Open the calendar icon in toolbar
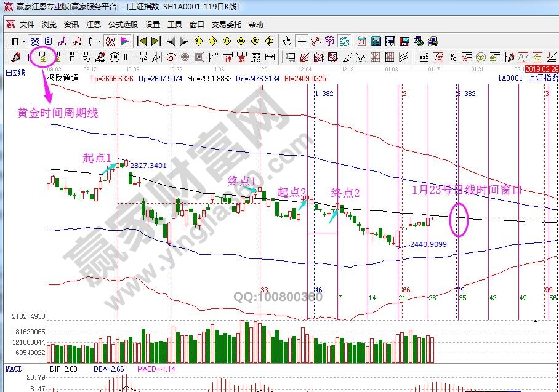The width and height of the screenshot is (559, 392). (361, 41)
